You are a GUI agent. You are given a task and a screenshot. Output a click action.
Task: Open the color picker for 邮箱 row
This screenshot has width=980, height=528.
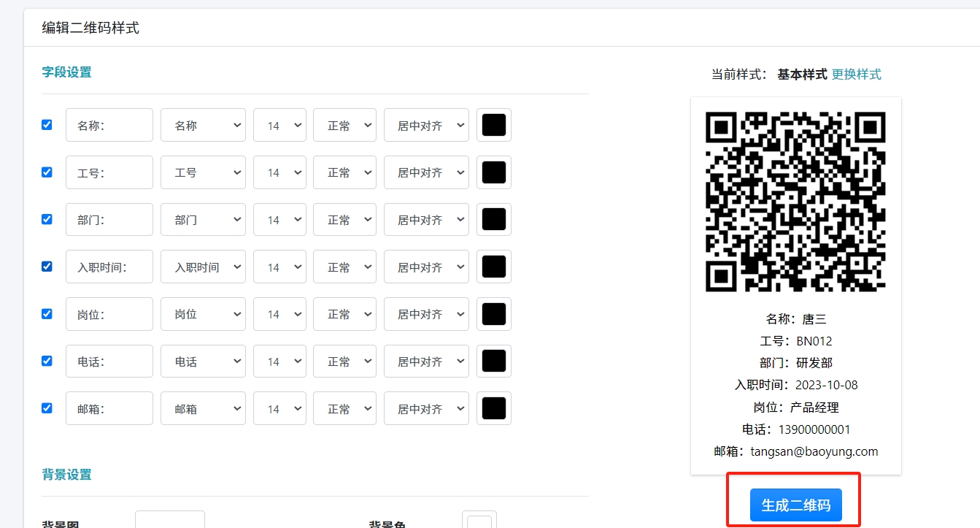494,408
